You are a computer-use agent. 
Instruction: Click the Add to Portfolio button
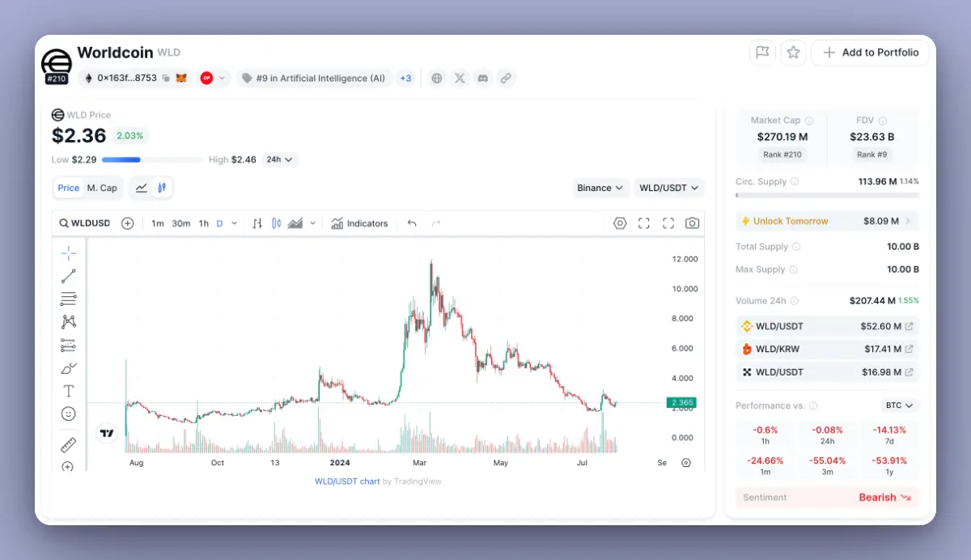point(871,52)
